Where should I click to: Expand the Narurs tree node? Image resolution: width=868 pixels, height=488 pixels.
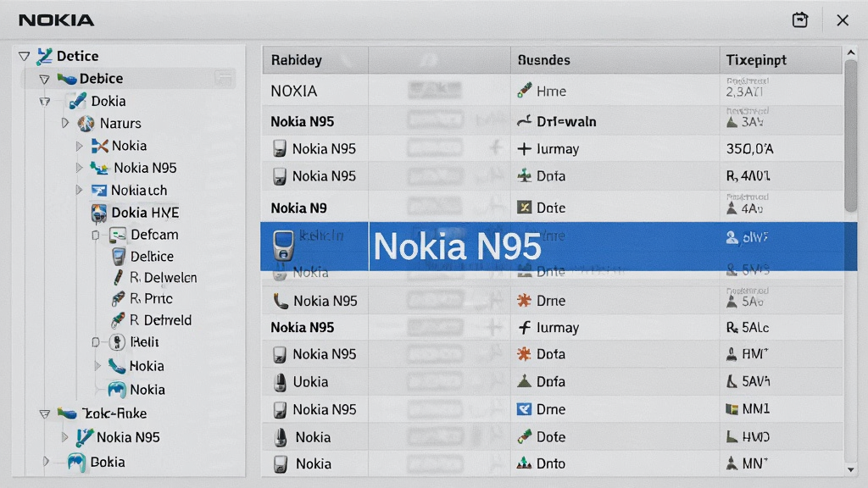tap(65, 123)
